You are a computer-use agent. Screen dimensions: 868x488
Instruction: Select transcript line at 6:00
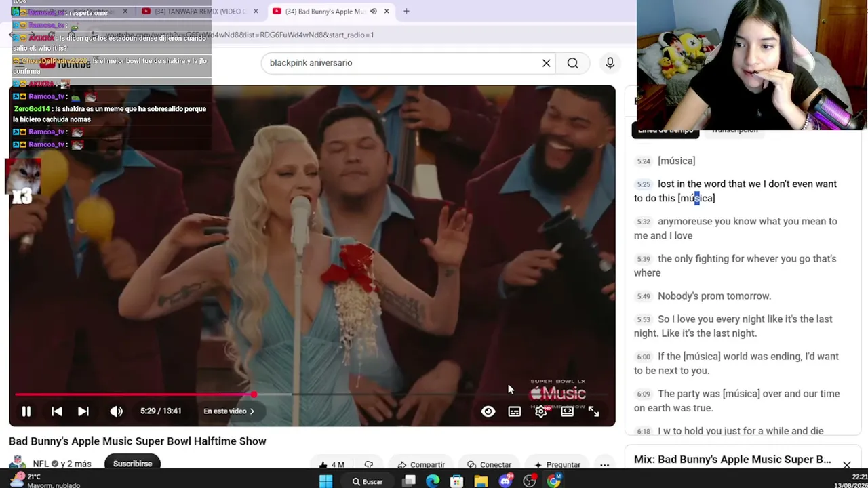click(x=743, y=363)
